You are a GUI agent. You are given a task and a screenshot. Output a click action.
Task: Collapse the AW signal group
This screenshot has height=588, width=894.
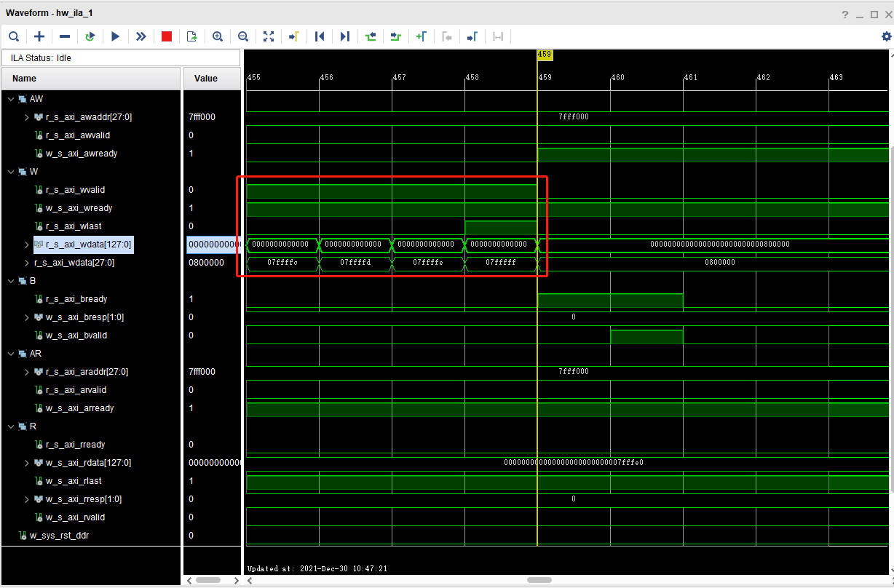[x=10, y=98]
